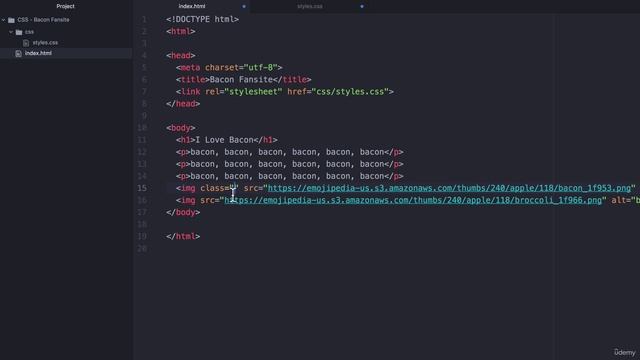The width and height of the screenshot is (640, 360).
Task: Place cursor in <!DOCTYPE html> line
Action: pyautogui.click(x=202, y=19)
